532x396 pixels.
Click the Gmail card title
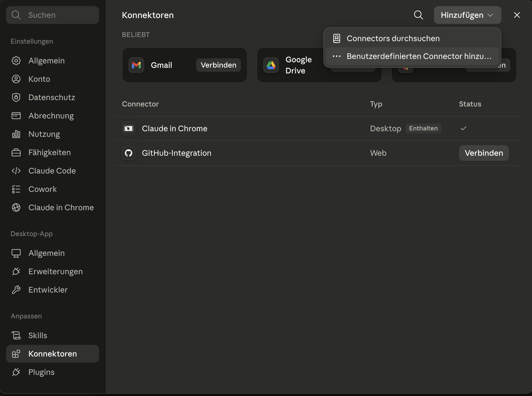[x=161, y=65]
